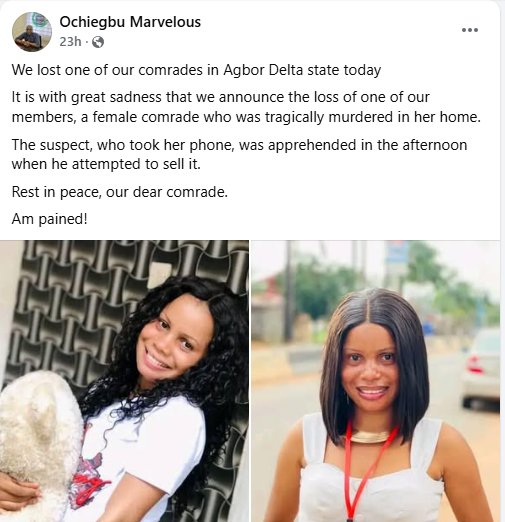Screen dimensions: 505x522
Task: Click the 'It is with great sadness' paragraph
Action: 246,107
